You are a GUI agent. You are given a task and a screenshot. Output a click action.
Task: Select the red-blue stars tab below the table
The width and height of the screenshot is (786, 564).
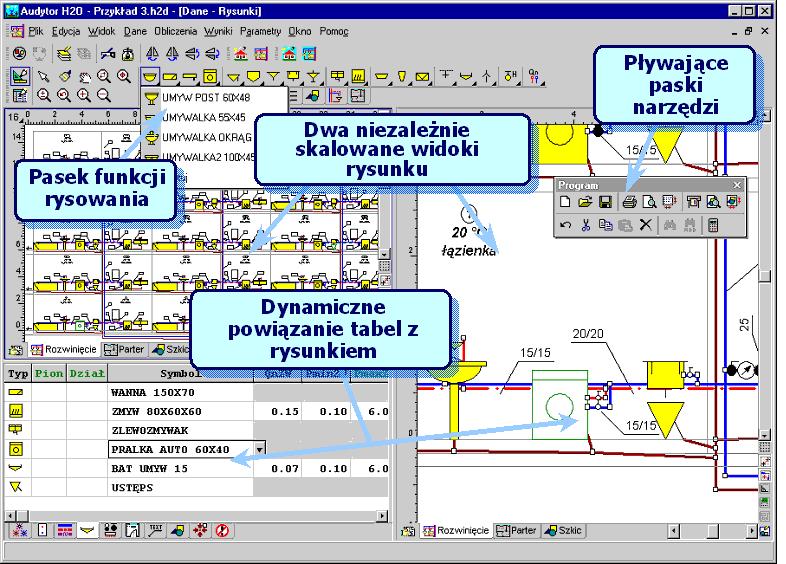tap(20, 530)
